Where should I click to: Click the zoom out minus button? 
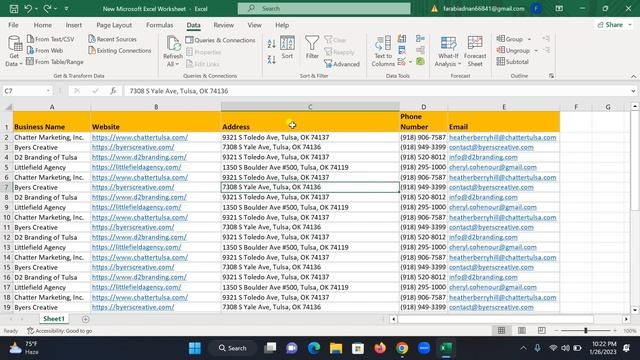556,331
